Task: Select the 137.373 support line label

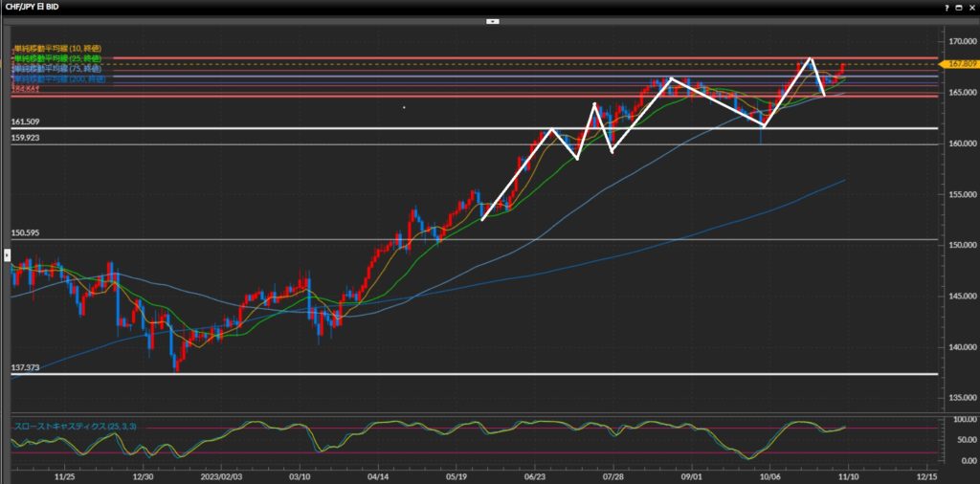Action: [x=25, y=367]
